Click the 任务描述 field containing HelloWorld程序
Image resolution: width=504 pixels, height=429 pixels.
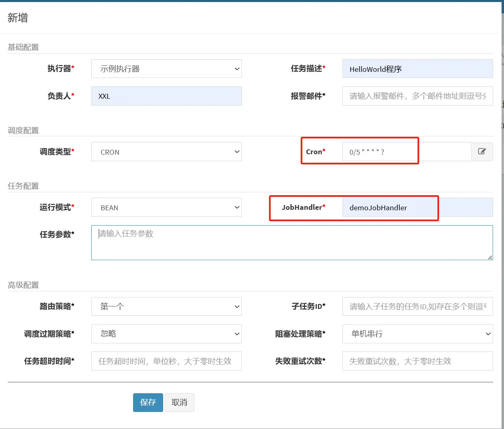(417, 69)
